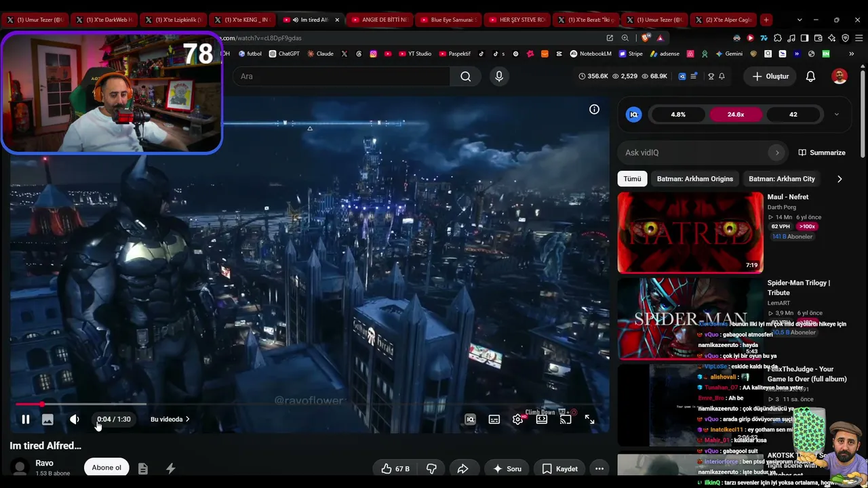Show more filter chips with right arrow
The width and height of the screenshot is (868, 488).
click(840, 179)
